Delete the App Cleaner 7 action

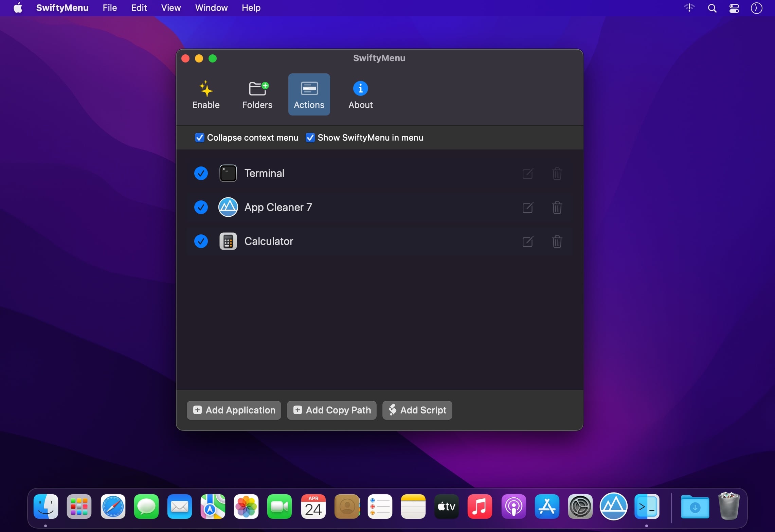click(x=557, y=208)
